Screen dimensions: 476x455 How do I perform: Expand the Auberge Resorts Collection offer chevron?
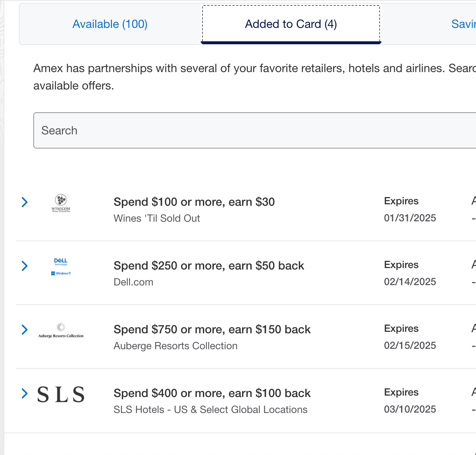[x=25, y=330]
